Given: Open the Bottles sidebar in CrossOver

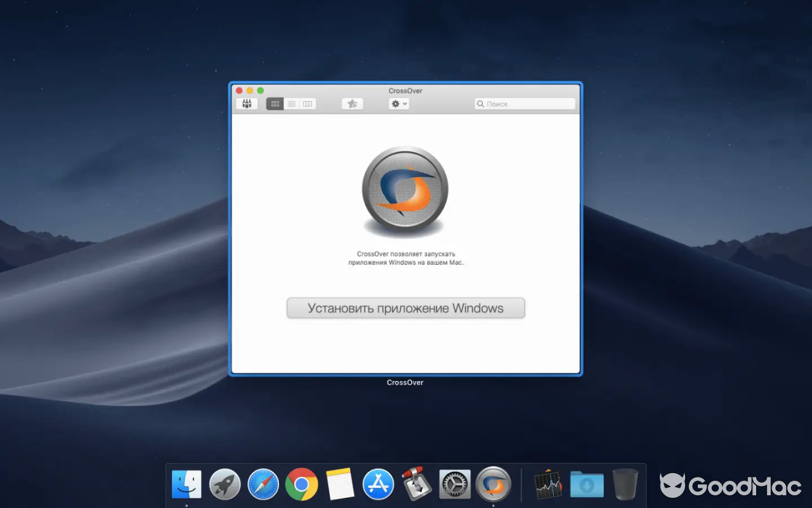Looking at the screenshot, I should click(246, 104).
